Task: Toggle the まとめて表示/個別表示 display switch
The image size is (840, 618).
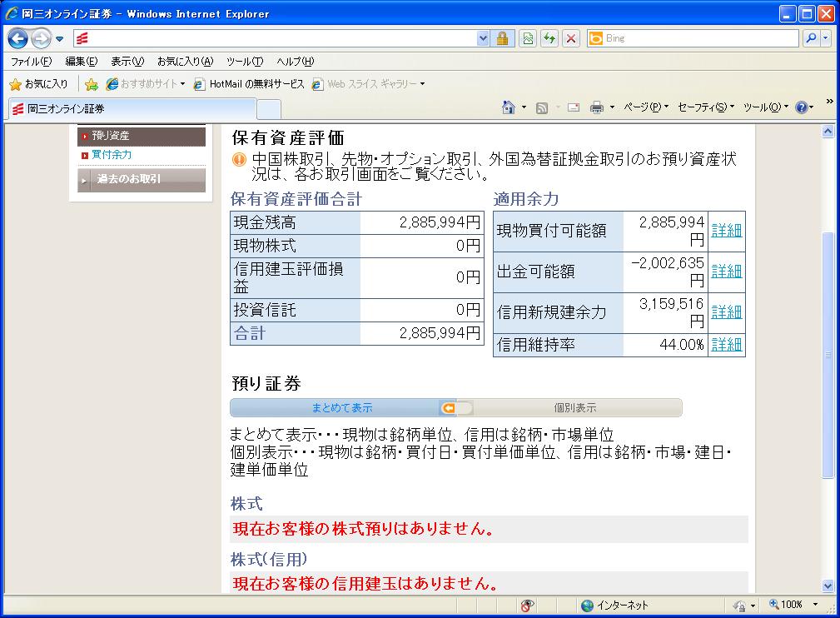Action: [456, 408]
